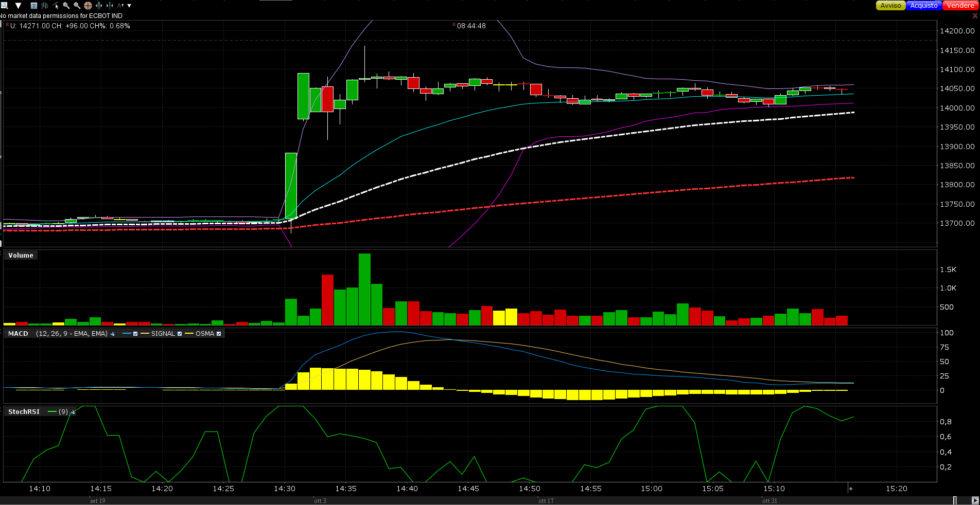Click the Acquisto buy button
This screenshot has width=980, height=505.
(x=924, y=5)
